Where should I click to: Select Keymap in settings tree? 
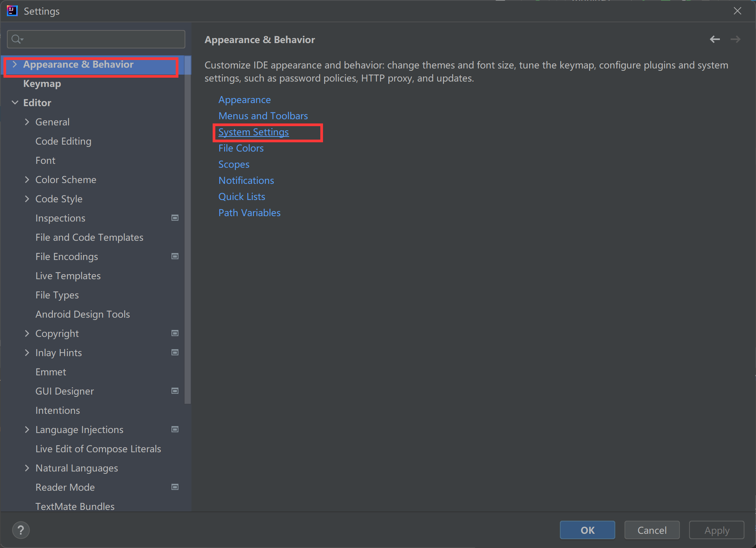point(42,83)
